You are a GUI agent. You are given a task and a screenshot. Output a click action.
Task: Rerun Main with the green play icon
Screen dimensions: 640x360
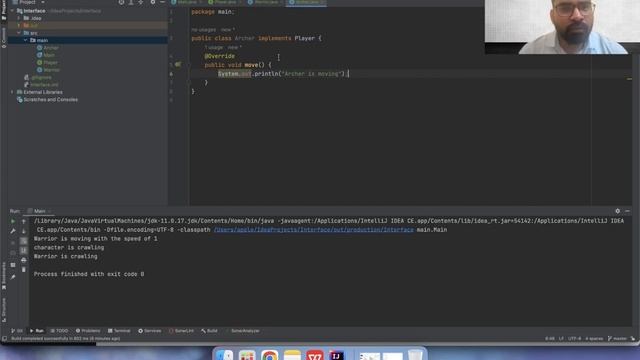[13, 221]
